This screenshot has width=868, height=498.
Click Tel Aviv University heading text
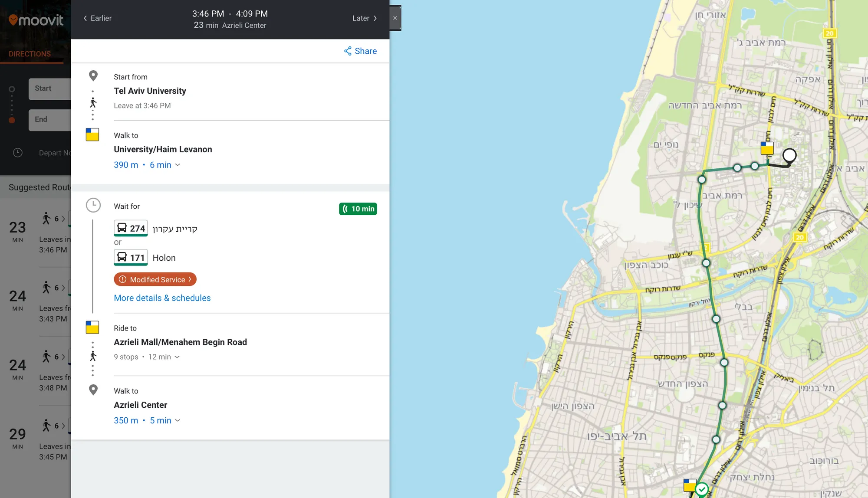click(x=150, y=91)
